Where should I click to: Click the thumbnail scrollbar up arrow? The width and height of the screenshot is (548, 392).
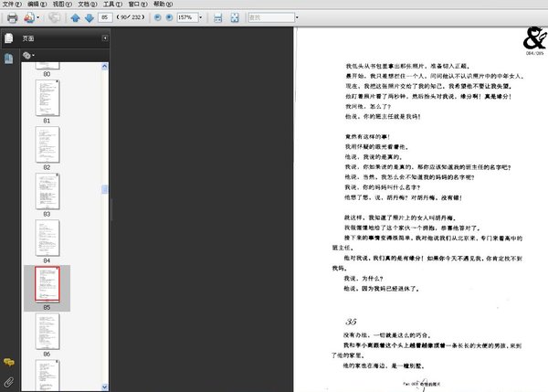104,67
